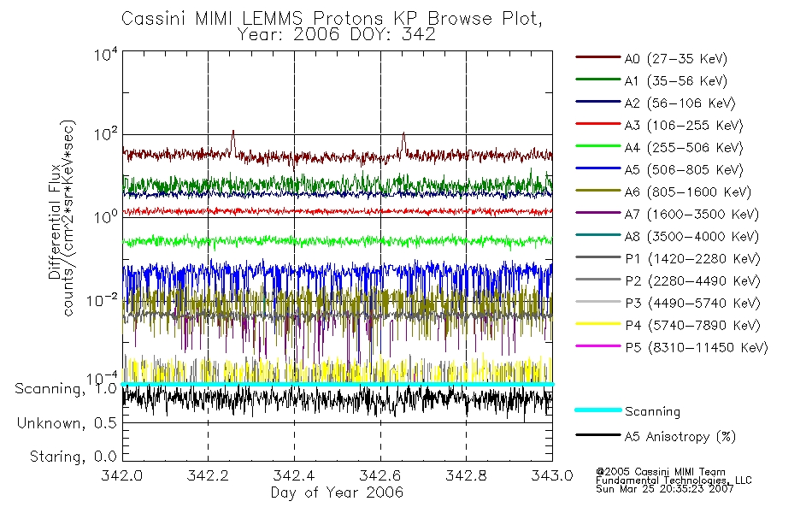Screen dimensions: 812x513
Task: Click the P5 (8310-11450 KeV) legend label
Action: (x=697, y=348)
